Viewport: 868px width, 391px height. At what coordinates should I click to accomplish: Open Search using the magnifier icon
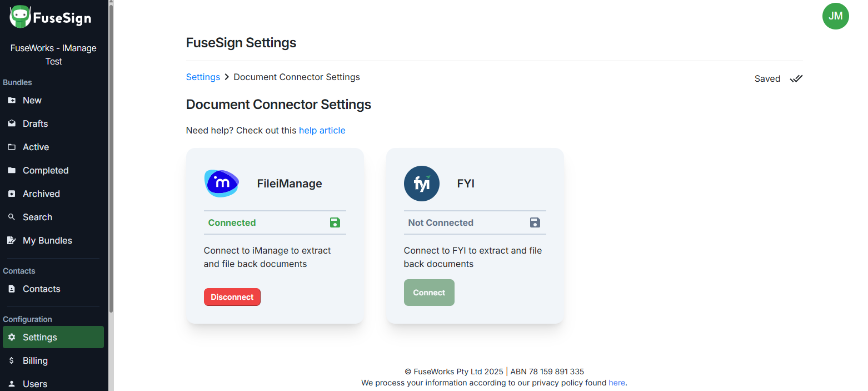pos(12,217)
